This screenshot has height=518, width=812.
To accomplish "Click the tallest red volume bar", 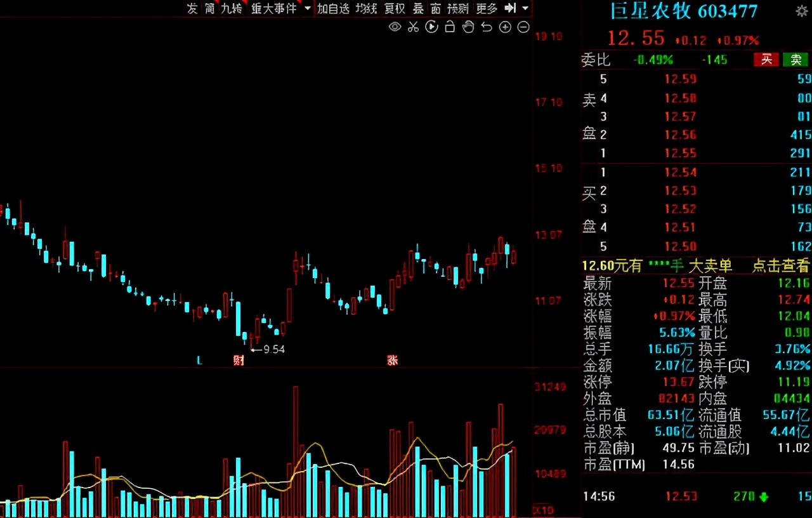I will [x=296, y=451].
